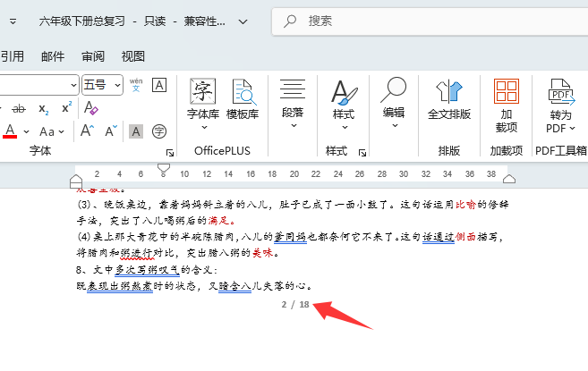Open the 加载项 add-ins button

pos(507,105)
